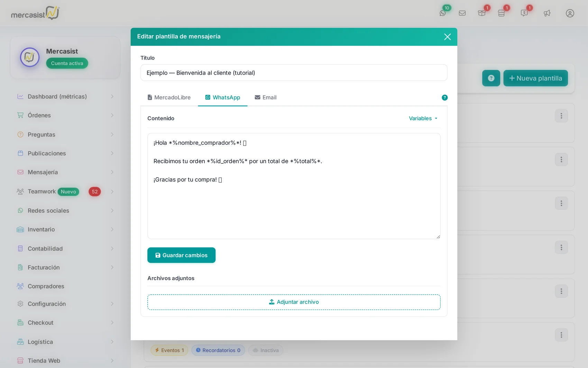Viewport: 588px width, 368px height.
Task: Expand the Preguntas chevron
Action: [112, 134]
